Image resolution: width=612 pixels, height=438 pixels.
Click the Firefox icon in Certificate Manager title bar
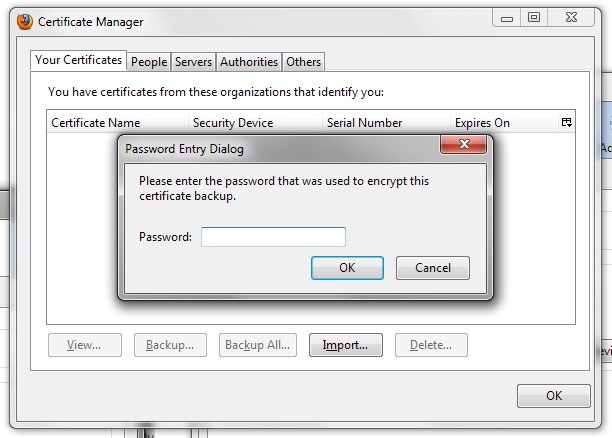[x=24, y=21]
